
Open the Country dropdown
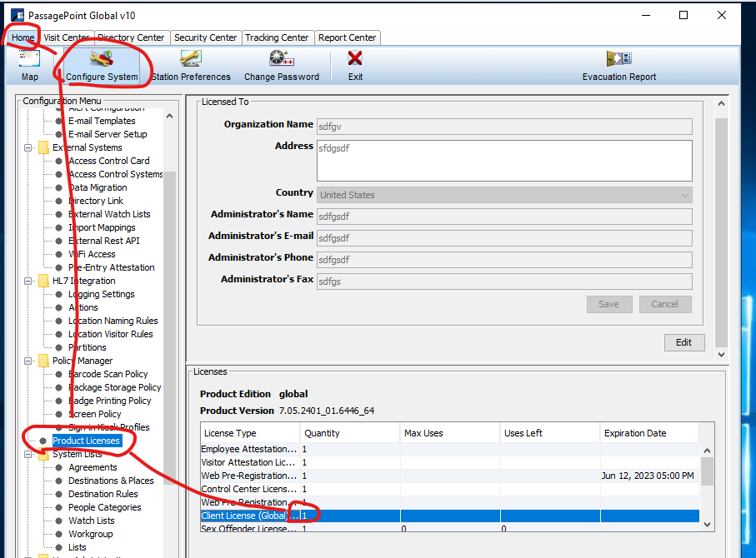(x=504, y=195)
